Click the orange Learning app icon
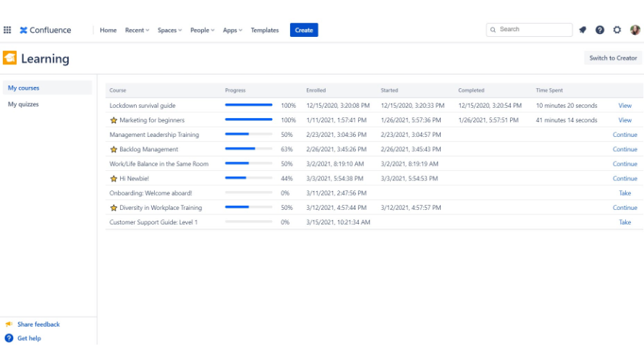The image size is (644, 362). pyautogui.click(x=10, y=59)
